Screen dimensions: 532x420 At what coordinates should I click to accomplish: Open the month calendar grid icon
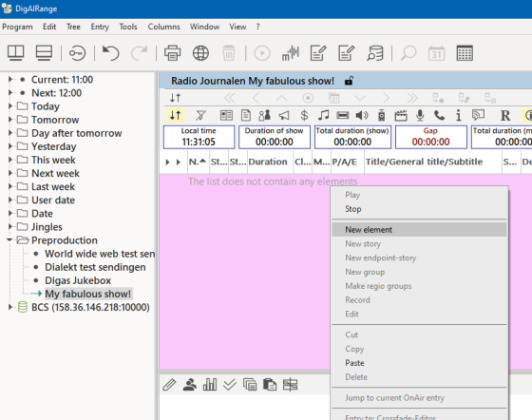click(x=465, y=53)
